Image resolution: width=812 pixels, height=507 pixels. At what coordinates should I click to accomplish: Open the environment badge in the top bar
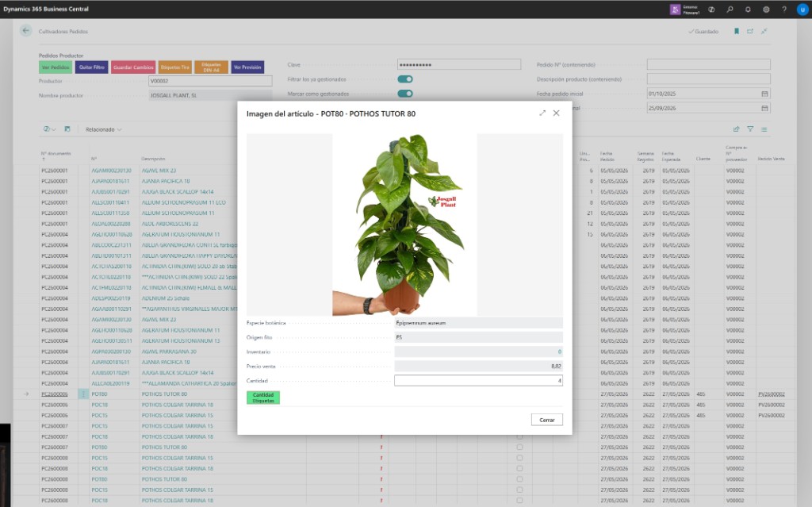pyautogui.click(x=685, y=10)
